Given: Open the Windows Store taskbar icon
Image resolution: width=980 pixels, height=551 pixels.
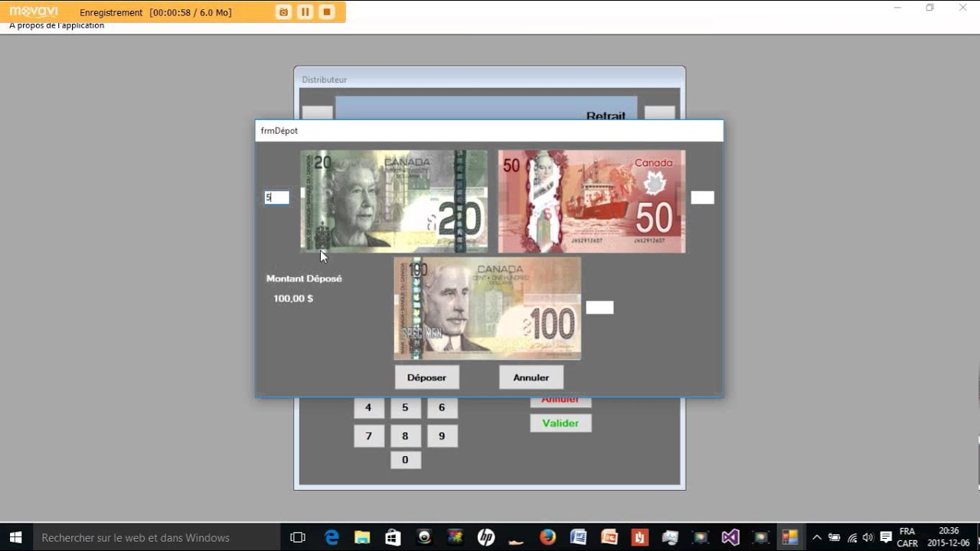Looking at the screenshot, I should (x=393, y=537).
